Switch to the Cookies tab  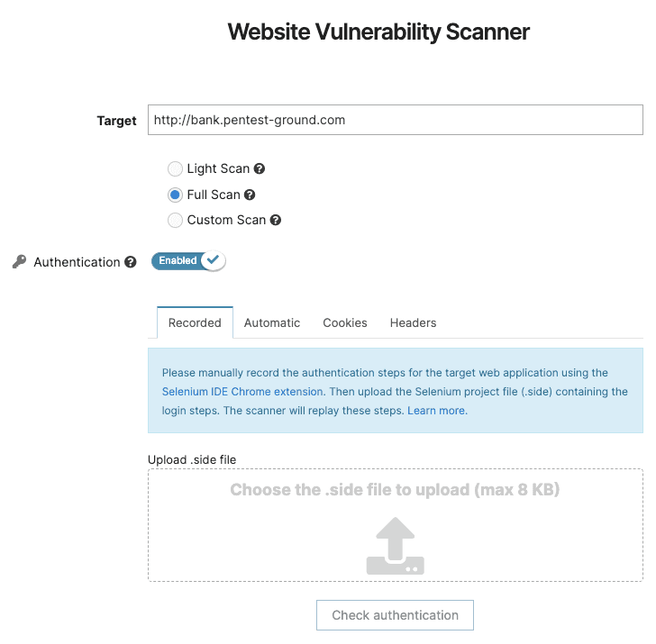pos(345,322)
